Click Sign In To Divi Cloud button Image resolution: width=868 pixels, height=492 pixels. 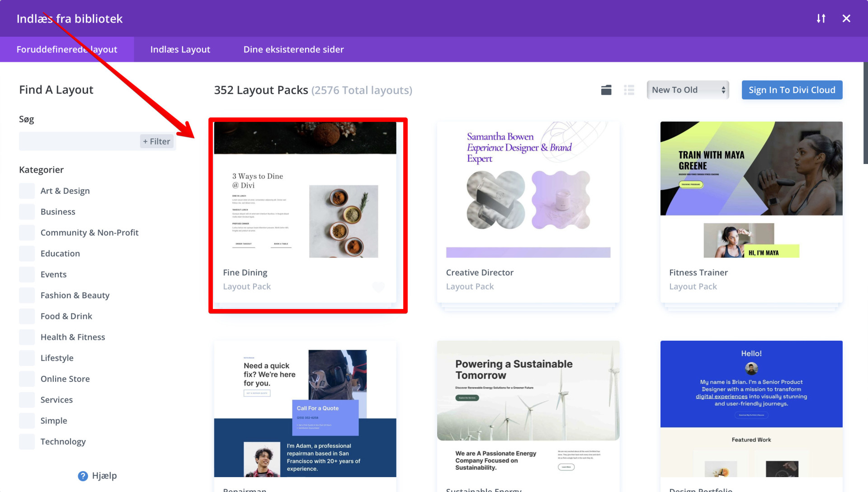[792, 90]
